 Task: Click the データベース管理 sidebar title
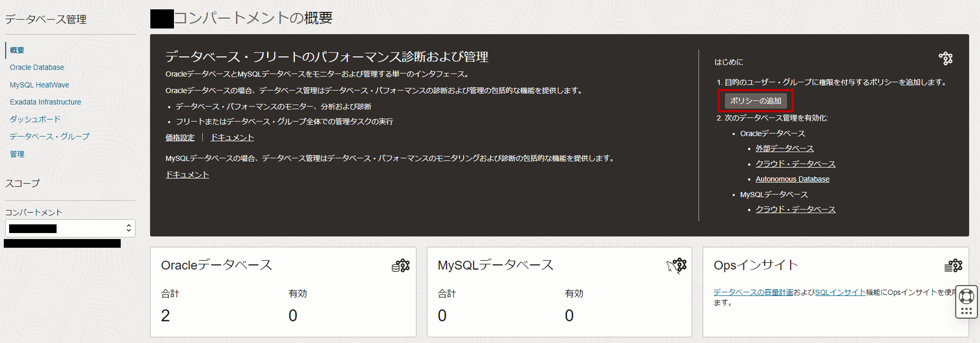tap(46, 19)
